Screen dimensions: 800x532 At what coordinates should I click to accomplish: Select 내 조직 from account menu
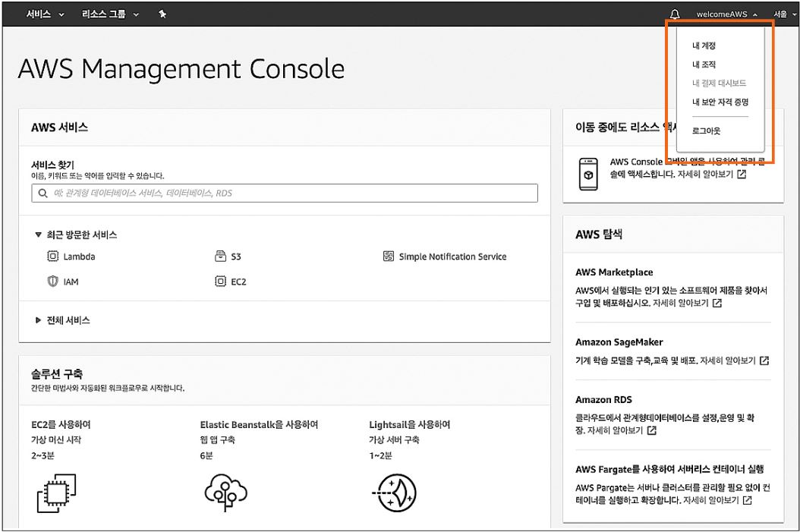click(x=704, y=65)
